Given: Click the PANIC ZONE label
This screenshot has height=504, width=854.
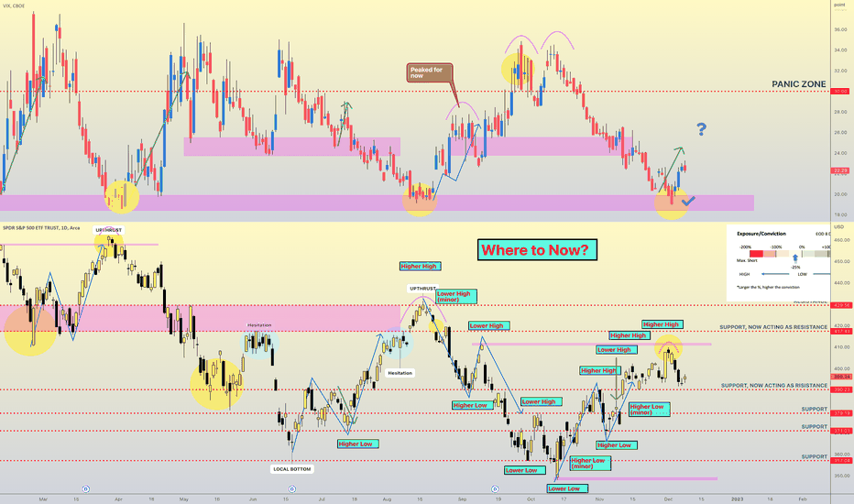Looking at the screenshot, I should point(798,84).
